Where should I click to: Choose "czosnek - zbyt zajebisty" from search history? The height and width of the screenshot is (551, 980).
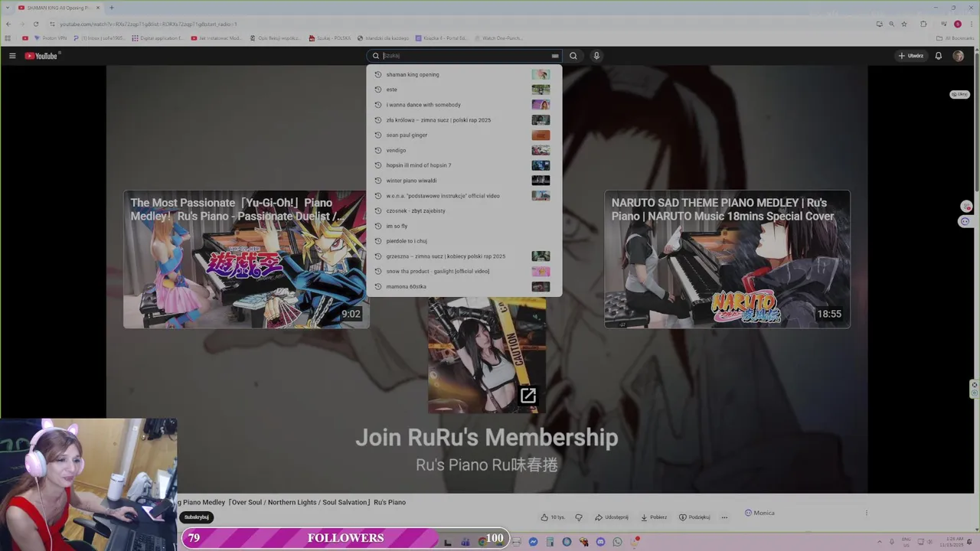[x=463, y=210]
